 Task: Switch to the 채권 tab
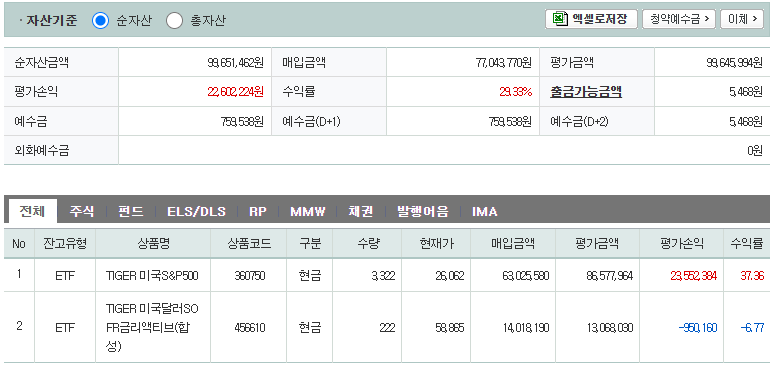[x=360, y=212]
